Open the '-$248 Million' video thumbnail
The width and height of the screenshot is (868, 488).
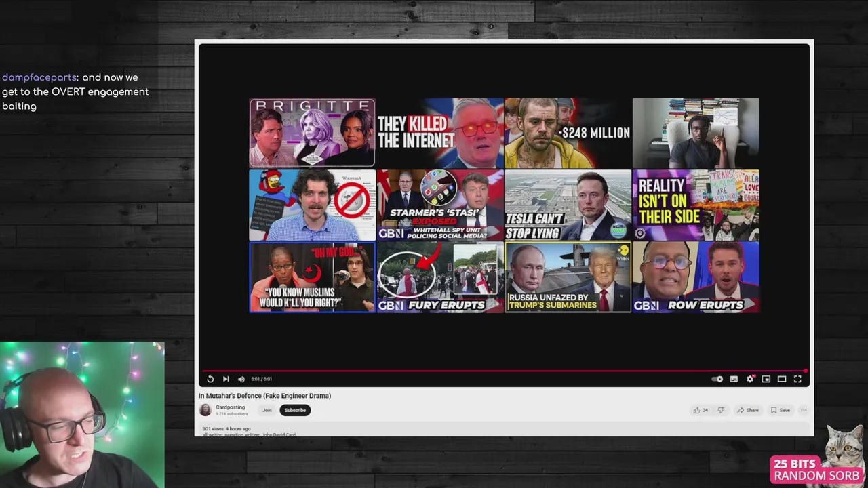[568, 133]
